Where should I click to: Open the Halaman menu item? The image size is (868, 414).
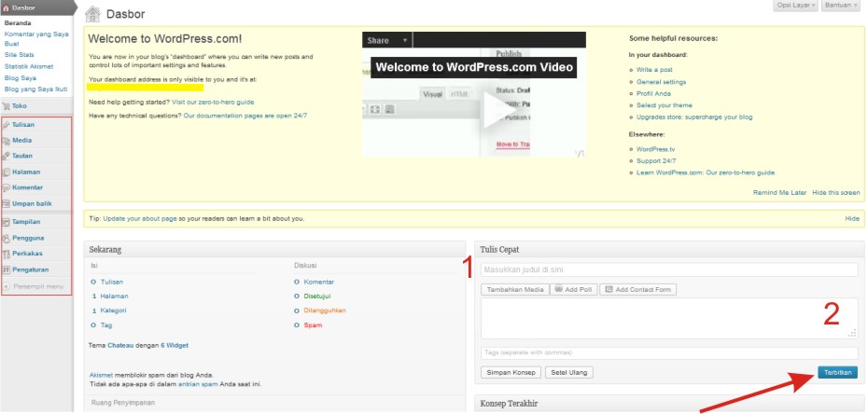(x=26, y=172)
